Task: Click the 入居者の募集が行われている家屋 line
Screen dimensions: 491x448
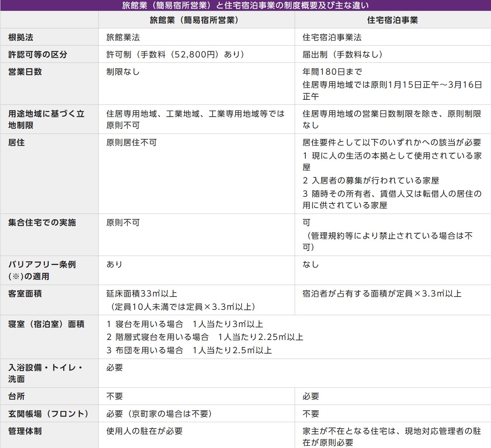Action: coord(371,181)
